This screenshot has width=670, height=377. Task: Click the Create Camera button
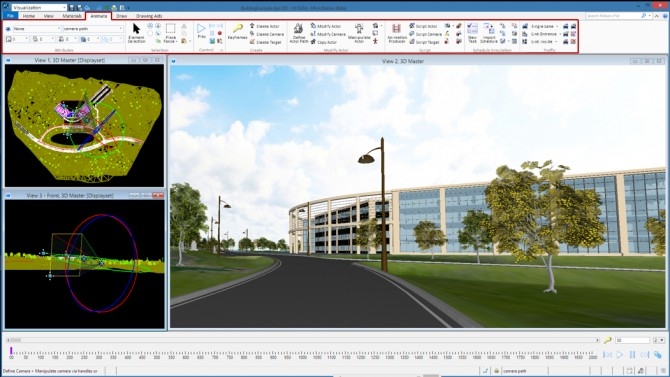point(267,34)
